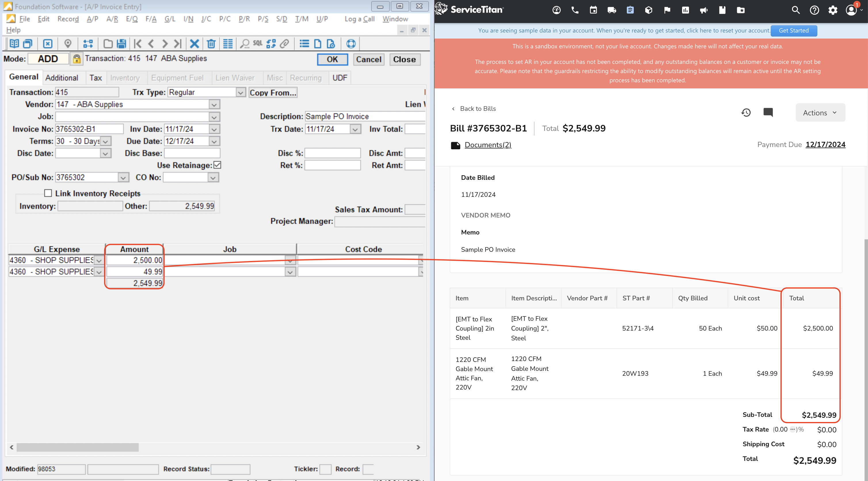Open the Inv Date calendar dropdown
The height and width of the screenshot is (481, 868).
(x=214, y=129)
